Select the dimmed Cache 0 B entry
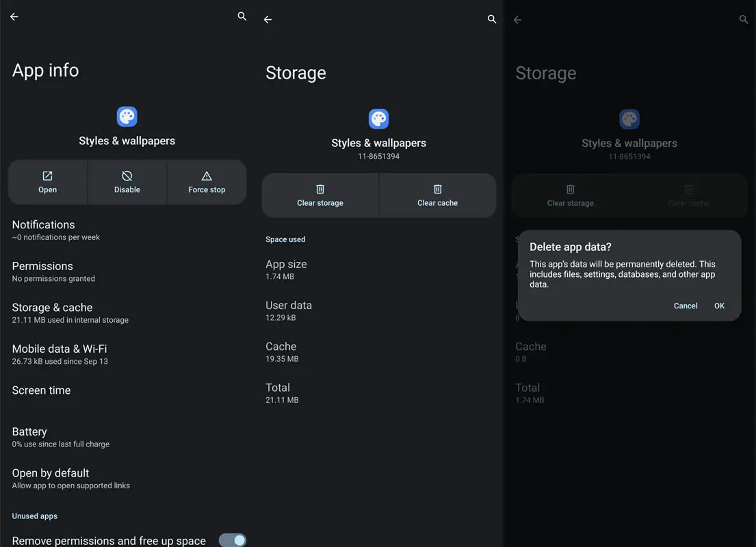This screenshot has width=756, height=547. click(x=629, y=352)
